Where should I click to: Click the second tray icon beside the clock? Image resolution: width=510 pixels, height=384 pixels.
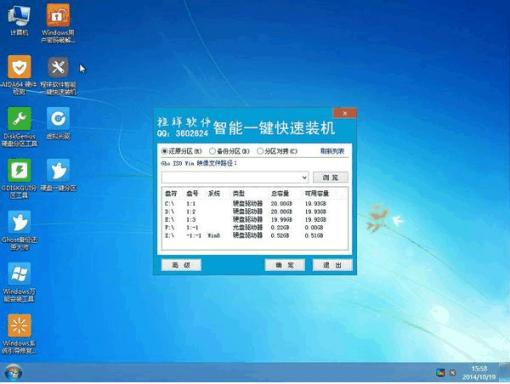(x=452, y=372)
